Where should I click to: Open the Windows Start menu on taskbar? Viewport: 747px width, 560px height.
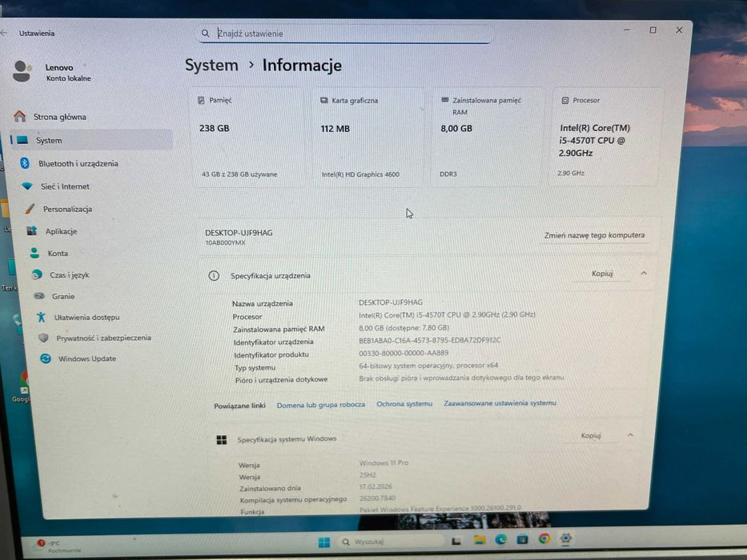[x=324, y=542]
